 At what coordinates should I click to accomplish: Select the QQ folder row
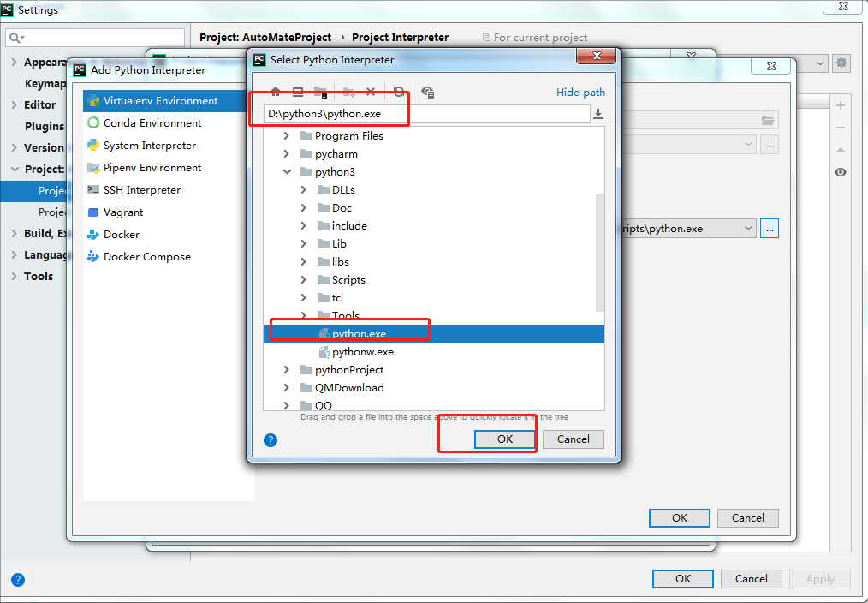click(x=434, y=405)
